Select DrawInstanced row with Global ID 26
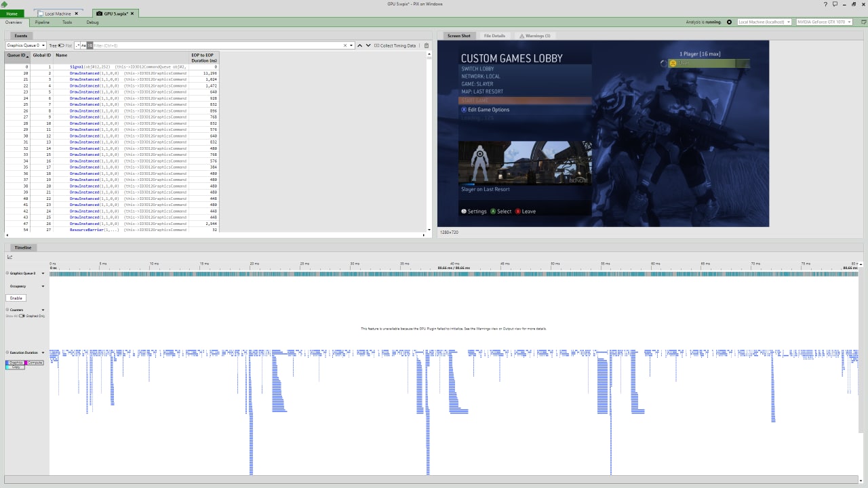Image resolution: width=868 pixels, height=488 pixels. click(x=112, y=224)
